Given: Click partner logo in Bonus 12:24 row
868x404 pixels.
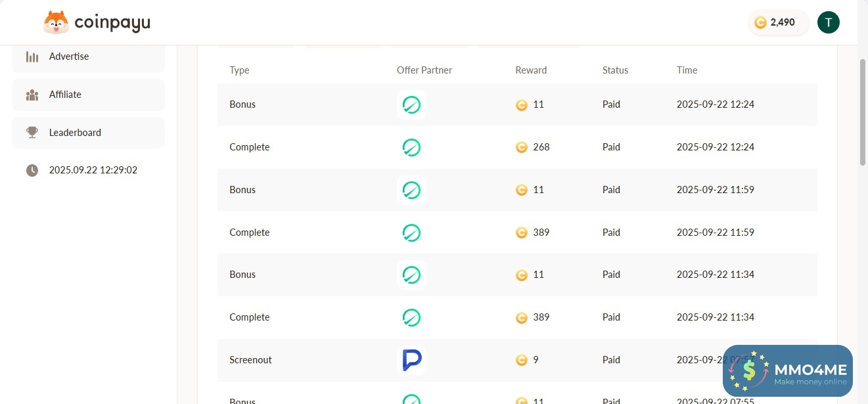Looking at the screenshot, I should 411,104.
